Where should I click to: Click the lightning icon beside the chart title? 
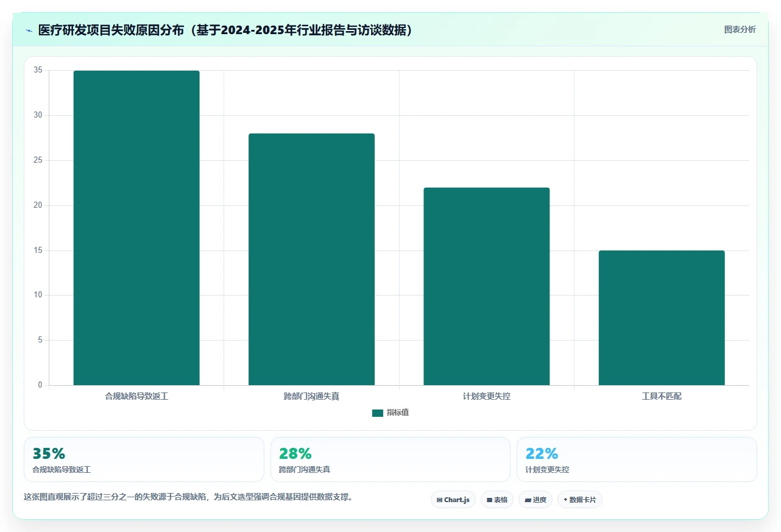[x=29, y=30]
